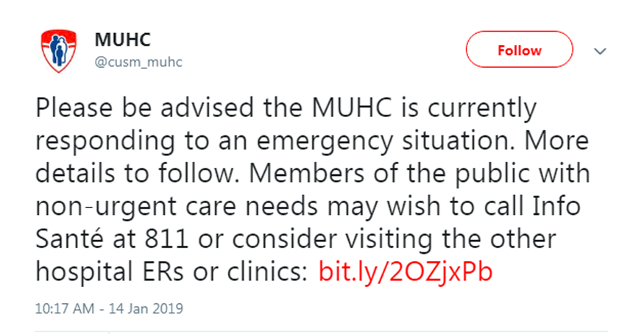Open the bit.ly/2OZjxPb link
Viewport: 644px width, 334px height.
tap(406, 272)
